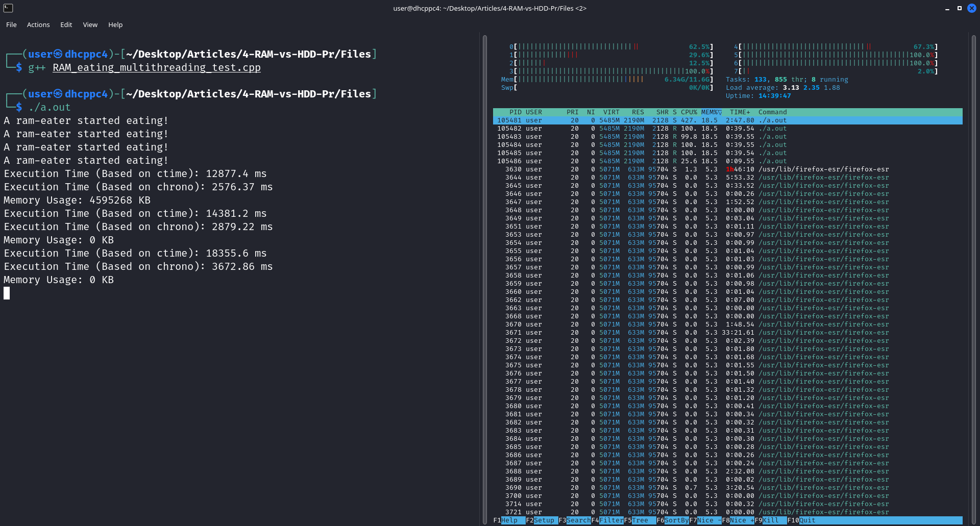This screenshot has height=526, width=980.
Task: Select process row PID 105485
Action: coord(728,153)
